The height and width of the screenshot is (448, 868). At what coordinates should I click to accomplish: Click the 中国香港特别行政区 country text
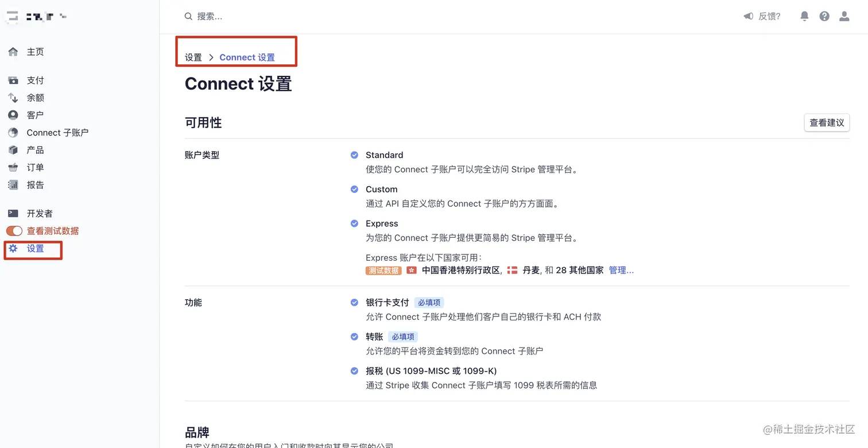[461, 270]
